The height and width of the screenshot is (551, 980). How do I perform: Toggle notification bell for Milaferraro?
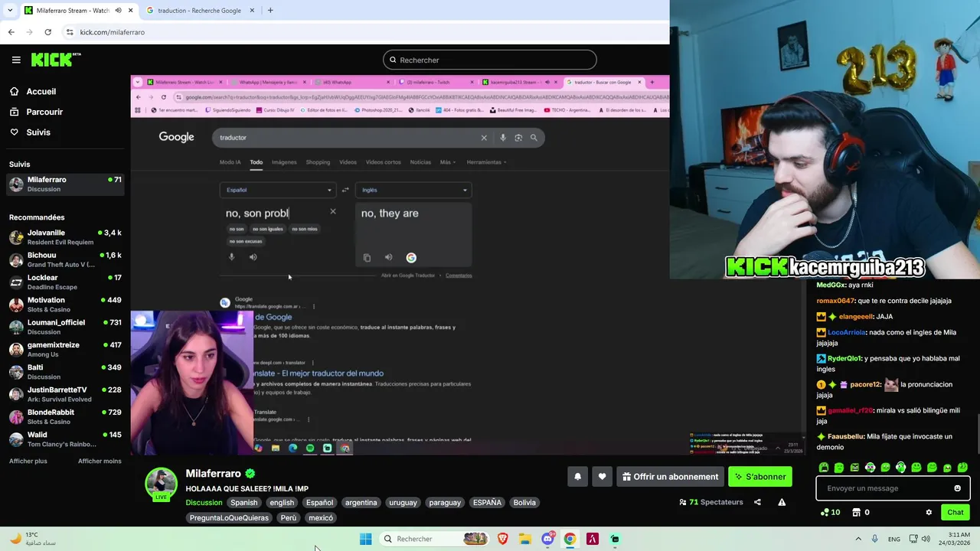tap(577, 477)
